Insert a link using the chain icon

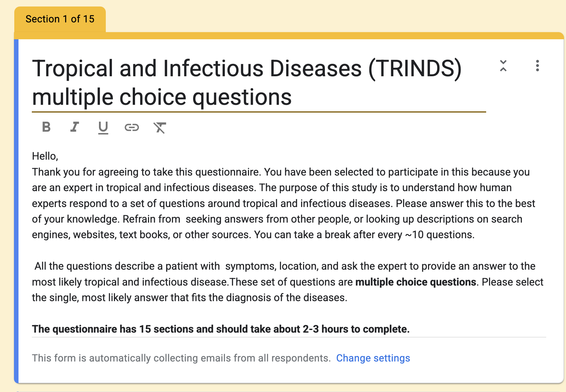[x=132, y=128]
